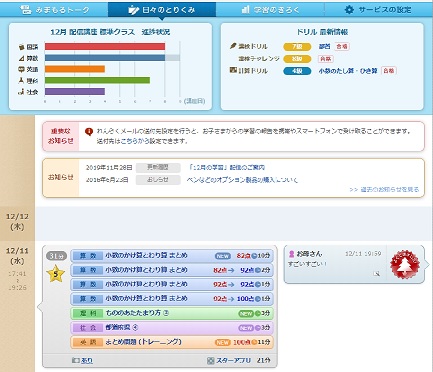Click the red Christmas tree stamp
Screen dimensions: 433x372
pyautogui.click(x=404, y=264)
